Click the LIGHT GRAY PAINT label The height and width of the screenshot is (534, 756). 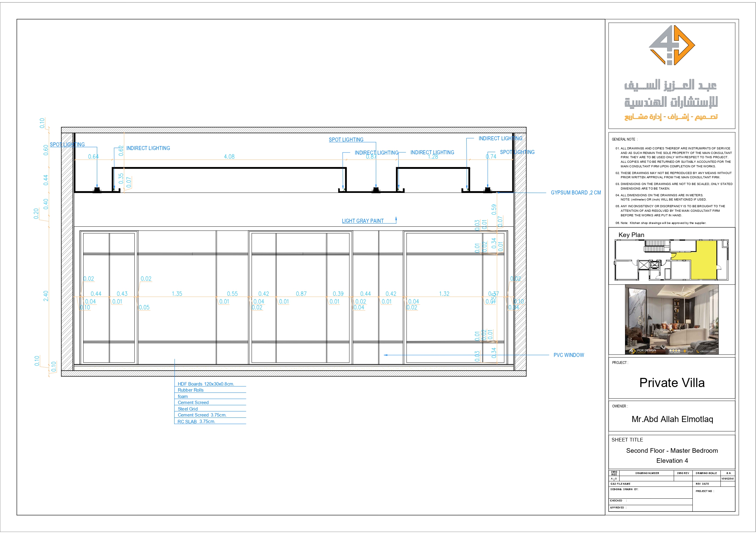coord(363,221)
